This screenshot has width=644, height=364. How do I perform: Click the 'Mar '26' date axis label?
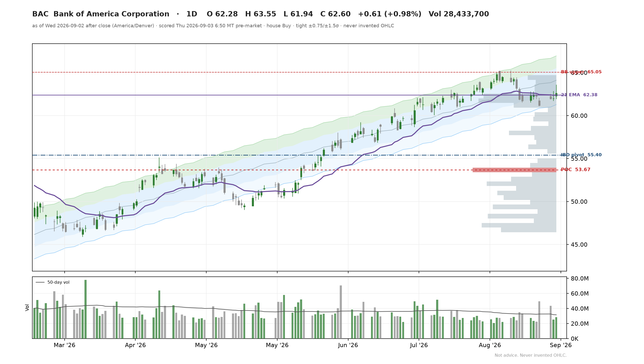(65, 345)
